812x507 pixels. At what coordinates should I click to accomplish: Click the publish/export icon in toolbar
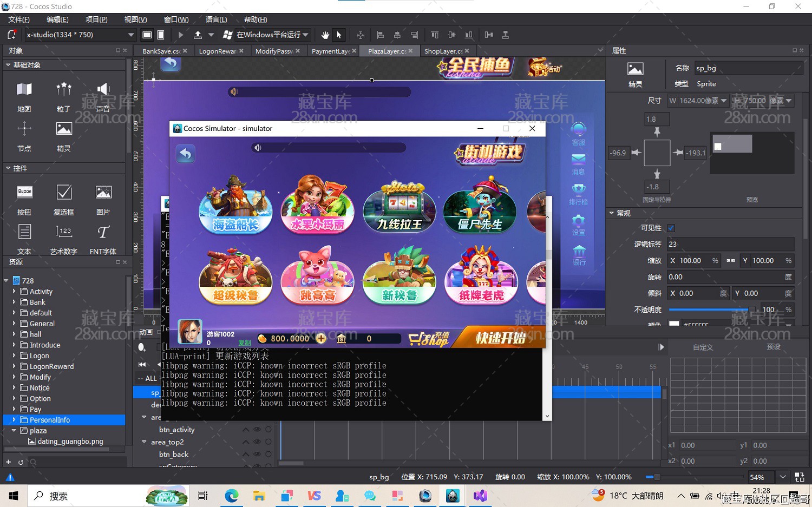point(198,35)
